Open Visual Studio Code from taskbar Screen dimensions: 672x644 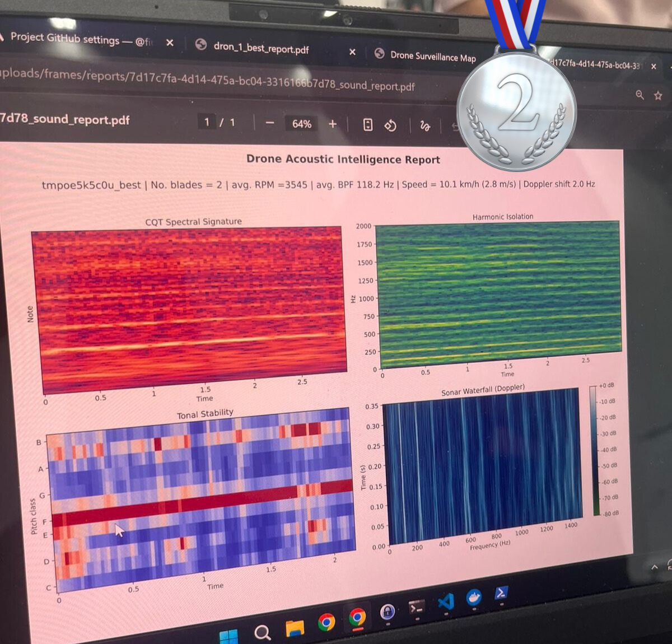click(x=446, y=602)
